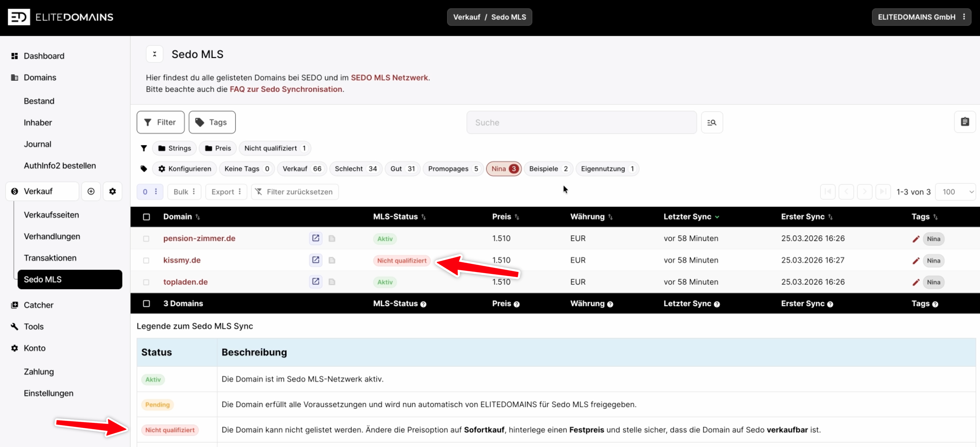Show help for MLS-Status footer column
The width and height of the screenshot is (980, 447).
pyautogui.click(x=423, y=304)
